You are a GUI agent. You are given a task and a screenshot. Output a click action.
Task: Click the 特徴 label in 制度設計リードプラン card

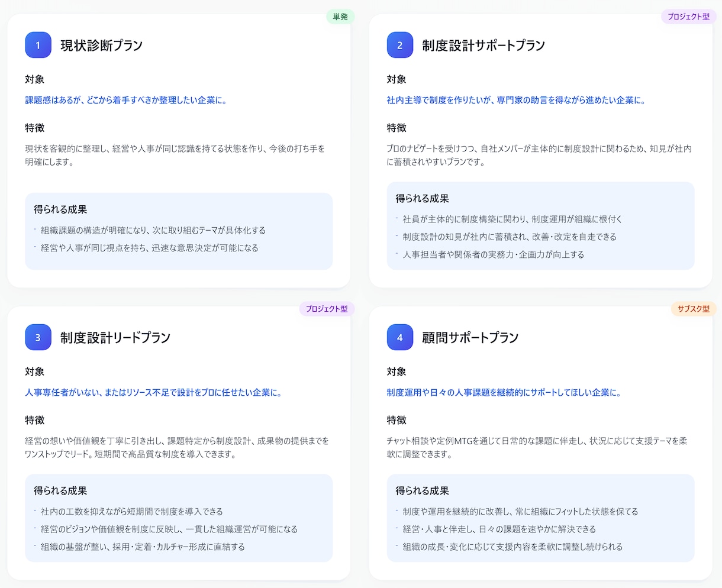click(34, 420)
